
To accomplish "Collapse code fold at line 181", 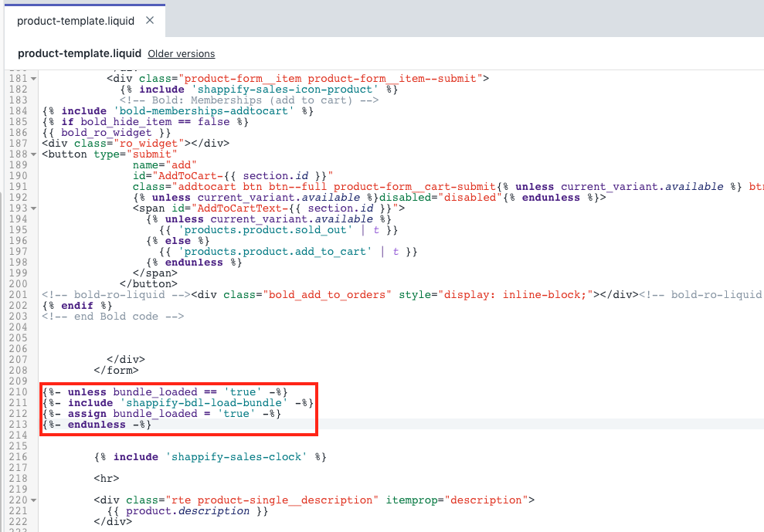I will [x=34, y=79].
